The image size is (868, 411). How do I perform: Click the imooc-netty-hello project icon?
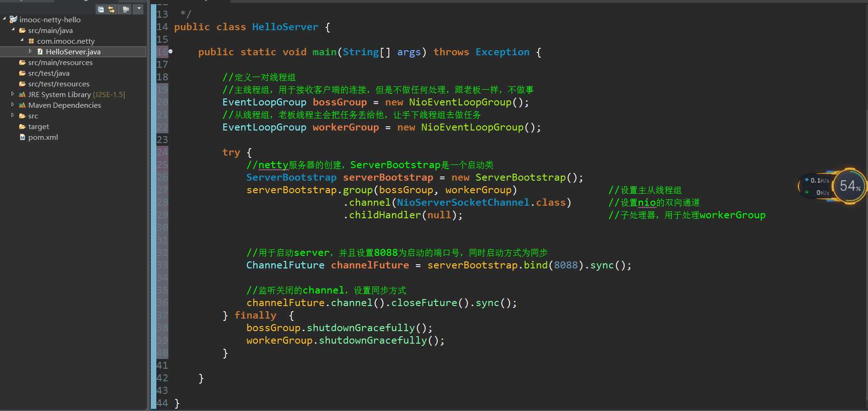[x=13, y=20]
